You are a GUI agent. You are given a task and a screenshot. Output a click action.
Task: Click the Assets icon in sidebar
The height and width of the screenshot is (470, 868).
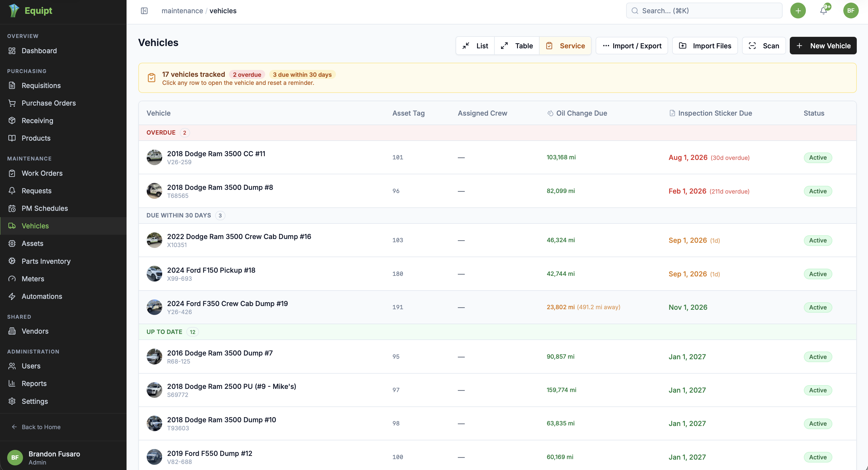tap(12, 243)
